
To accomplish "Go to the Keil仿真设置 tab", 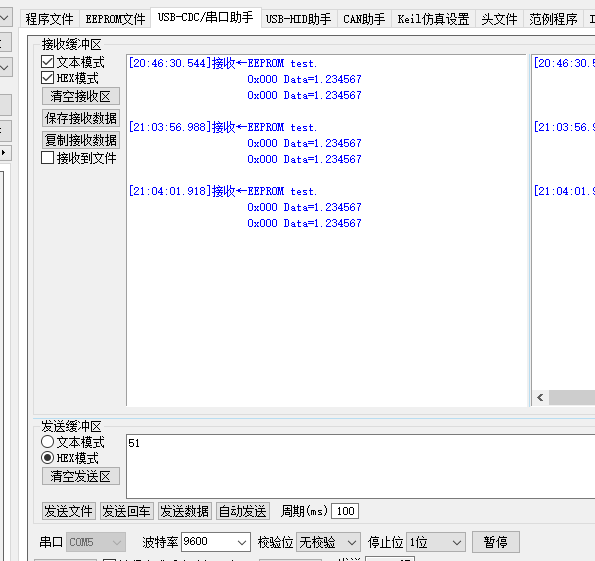I will click(x=433, y=19).
